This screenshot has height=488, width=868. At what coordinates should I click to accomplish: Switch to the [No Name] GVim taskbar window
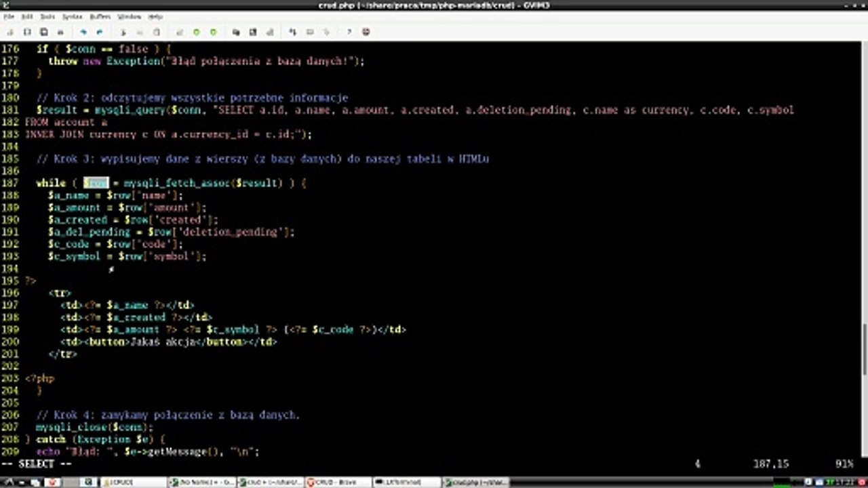coord(201,482)
